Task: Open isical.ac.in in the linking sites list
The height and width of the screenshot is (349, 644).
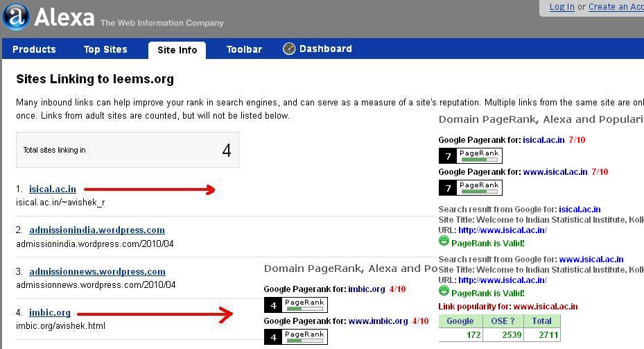Action: click(x=53, y=189)
